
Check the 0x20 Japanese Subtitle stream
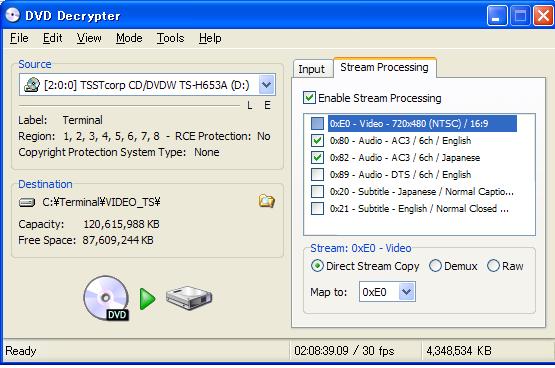pyautogui.click(x=317, y=191)
